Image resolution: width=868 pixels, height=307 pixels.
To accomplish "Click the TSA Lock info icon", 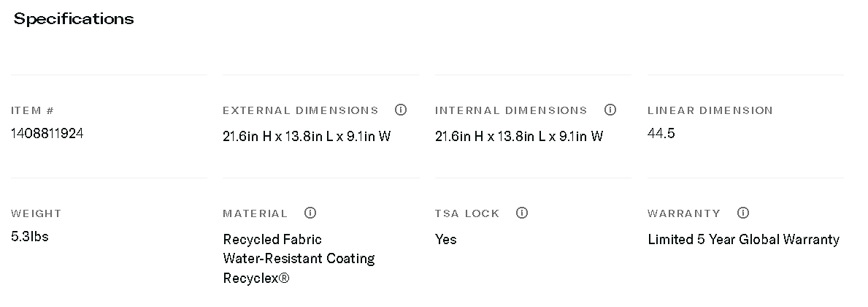I will 522,213.
